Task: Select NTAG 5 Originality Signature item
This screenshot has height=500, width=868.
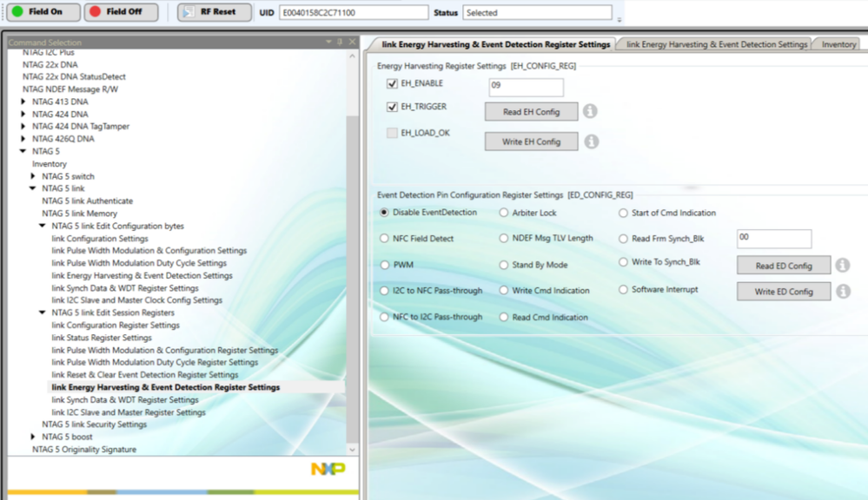Action: click(x=84, y=449)
